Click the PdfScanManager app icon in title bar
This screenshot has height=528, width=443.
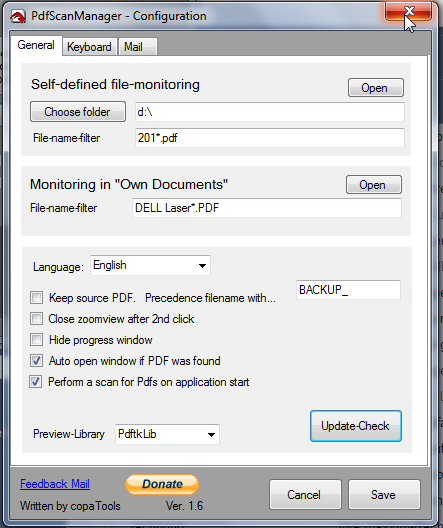point(18,16)
